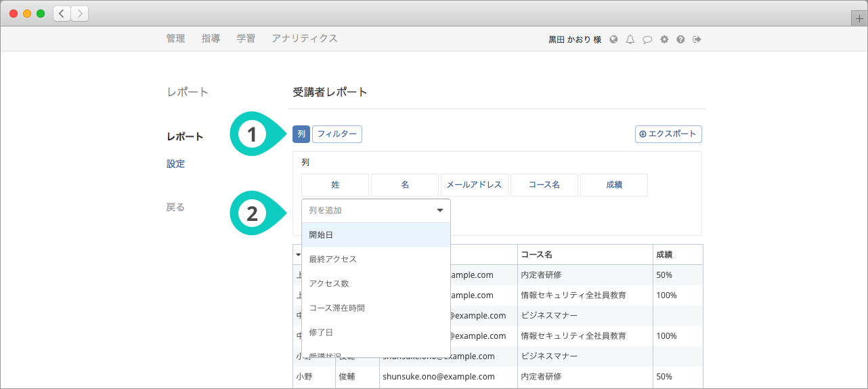Click the logout icon

click(697, 39)
